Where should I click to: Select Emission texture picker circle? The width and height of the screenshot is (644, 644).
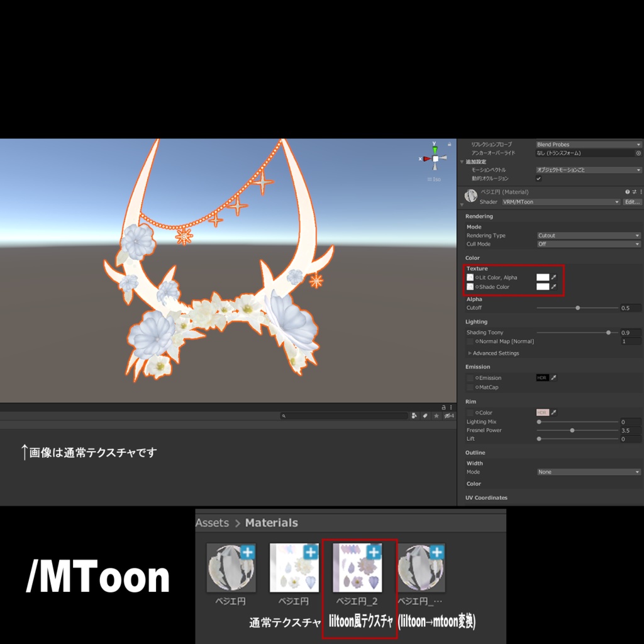(477, 378)
